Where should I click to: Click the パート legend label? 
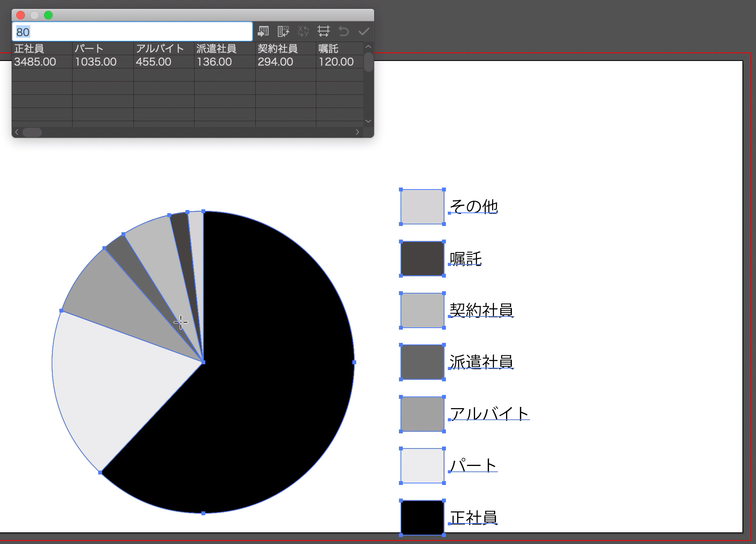point(473,465)
